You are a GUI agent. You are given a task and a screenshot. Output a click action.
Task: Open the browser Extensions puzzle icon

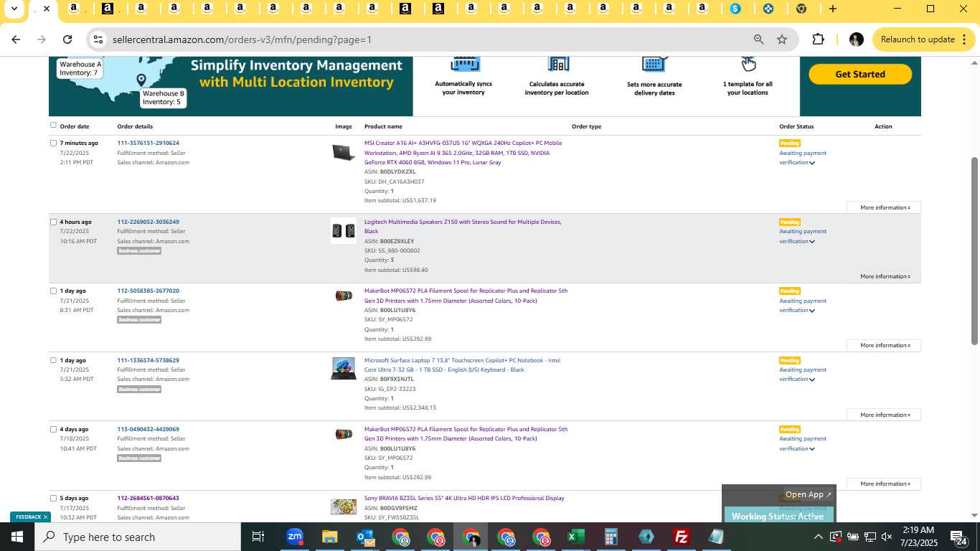[818, 39]
